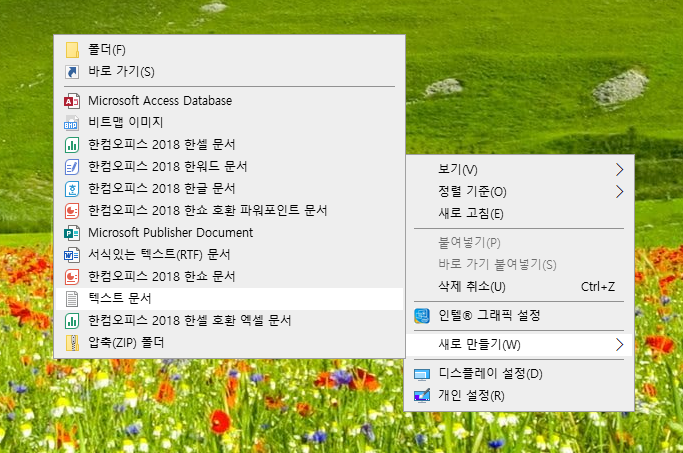Click the Word icon for 서식있는 텍스트(RTF) 문서

click(x=72, y=255)
